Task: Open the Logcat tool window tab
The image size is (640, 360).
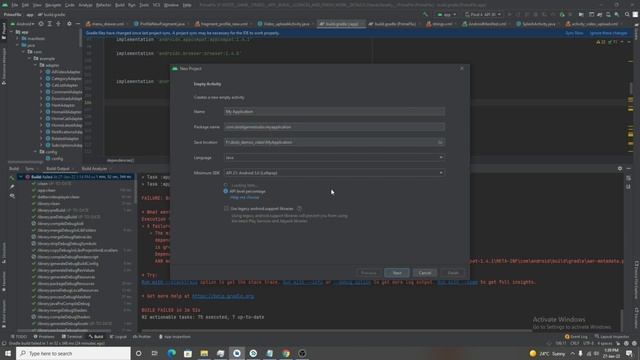Action: coord(118,337)
